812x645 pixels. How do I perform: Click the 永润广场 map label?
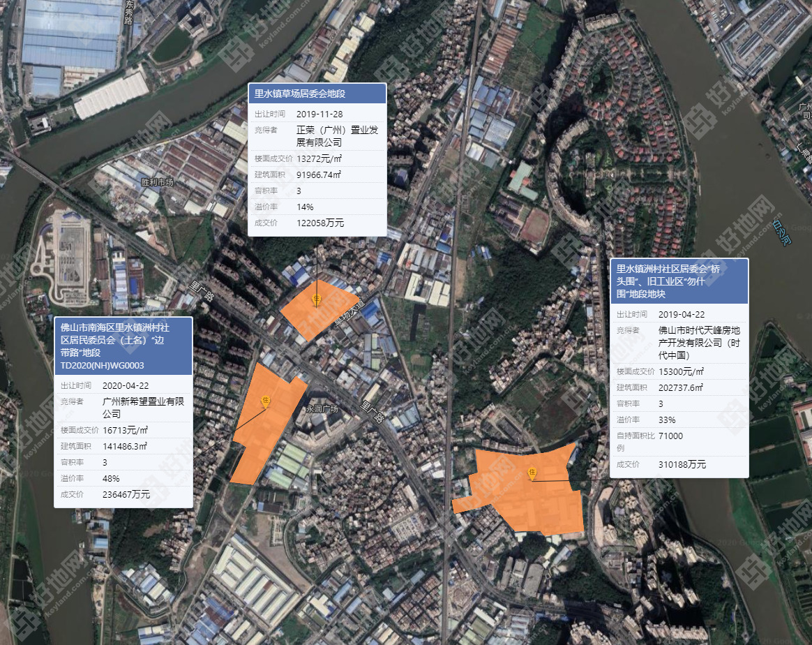coord(322,409)
